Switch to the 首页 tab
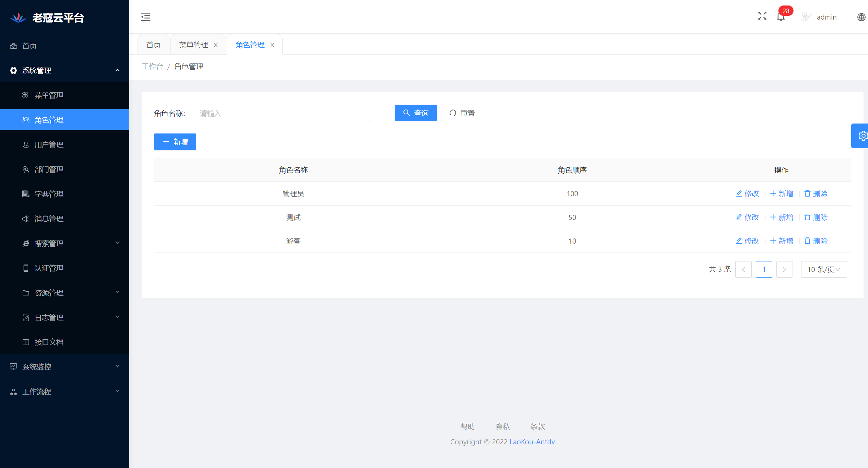 [x=153, y=45]
